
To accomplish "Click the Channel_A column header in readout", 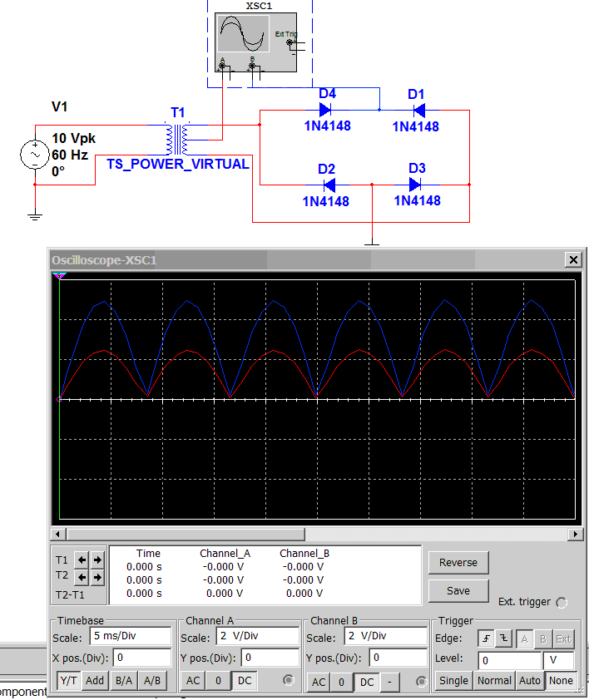I will coord(225,554).
